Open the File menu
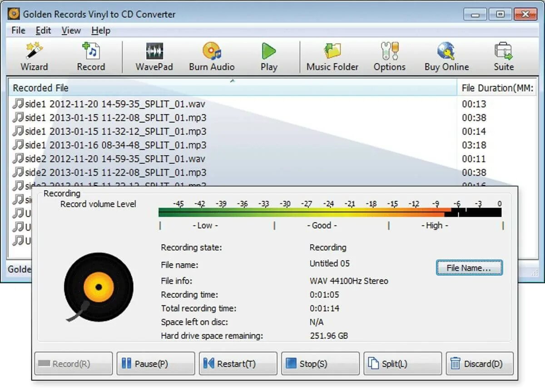This screenshot has height=392, width=545. 18,30
